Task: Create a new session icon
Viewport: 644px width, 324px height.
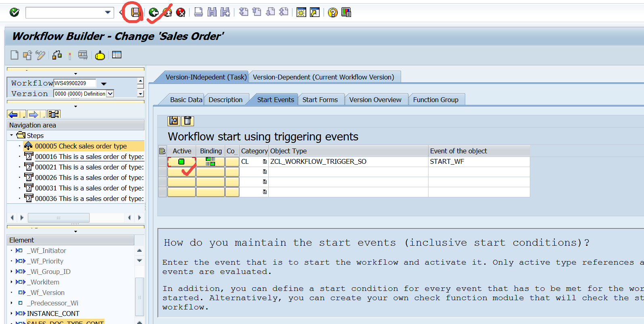Action: (301, 13)
